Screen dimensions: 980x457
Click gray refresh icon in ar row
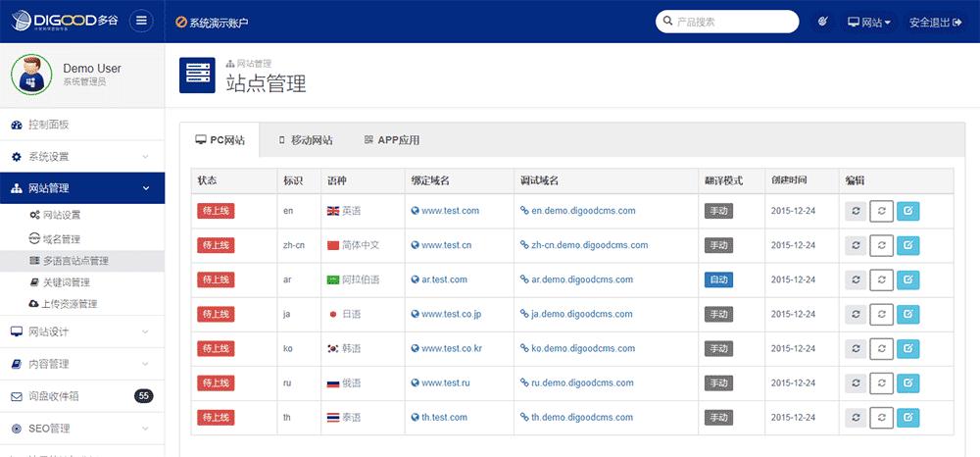[856, 280]
